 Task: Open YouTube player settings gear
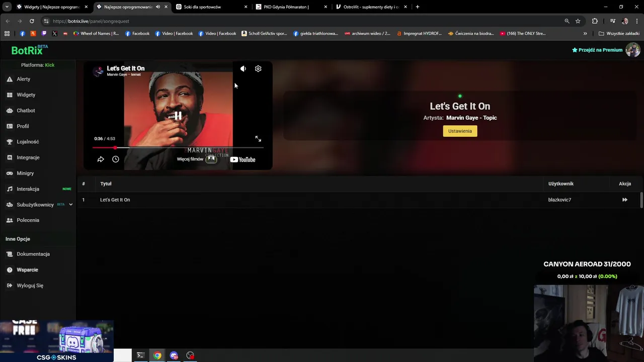258,69
